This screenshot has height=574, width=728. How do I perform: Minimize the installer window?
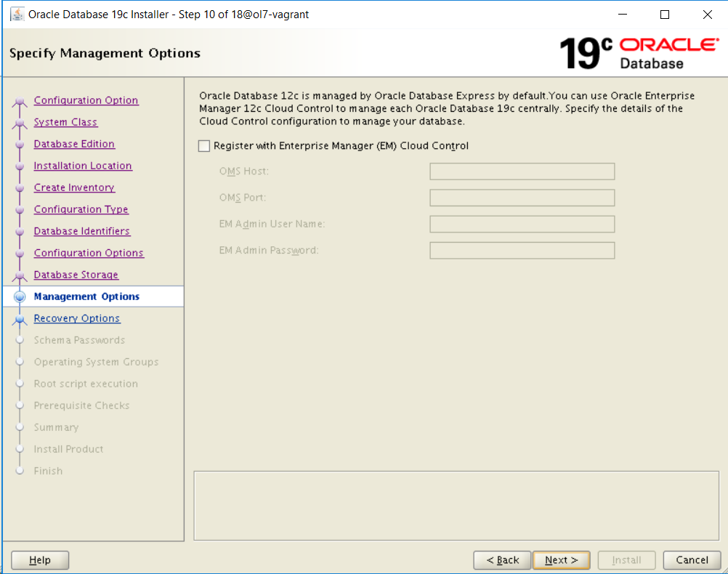(x=623, y=15)
